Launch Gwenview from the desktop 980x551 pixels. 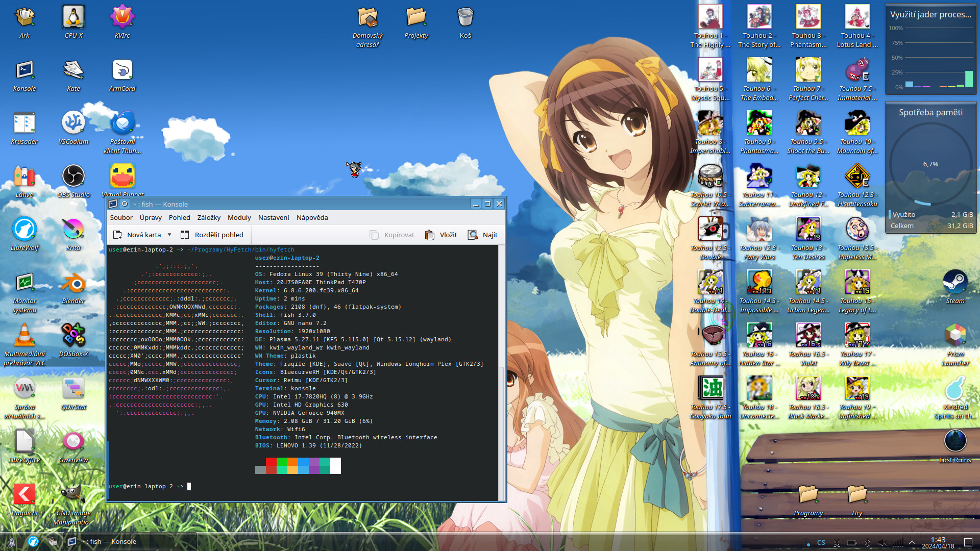73,447
